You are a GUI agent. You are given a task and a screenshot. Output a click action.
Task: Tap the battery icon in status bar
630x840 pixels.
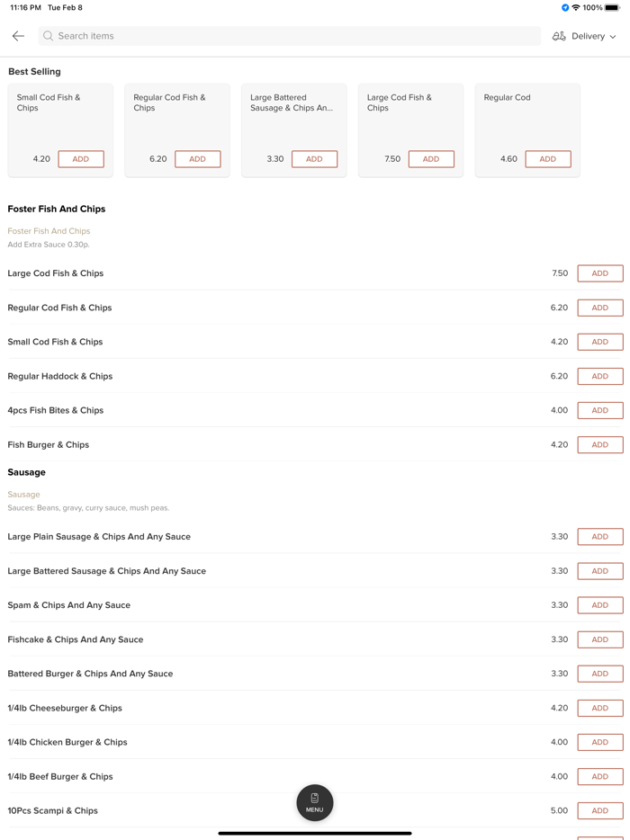click(x=612, y=7)
